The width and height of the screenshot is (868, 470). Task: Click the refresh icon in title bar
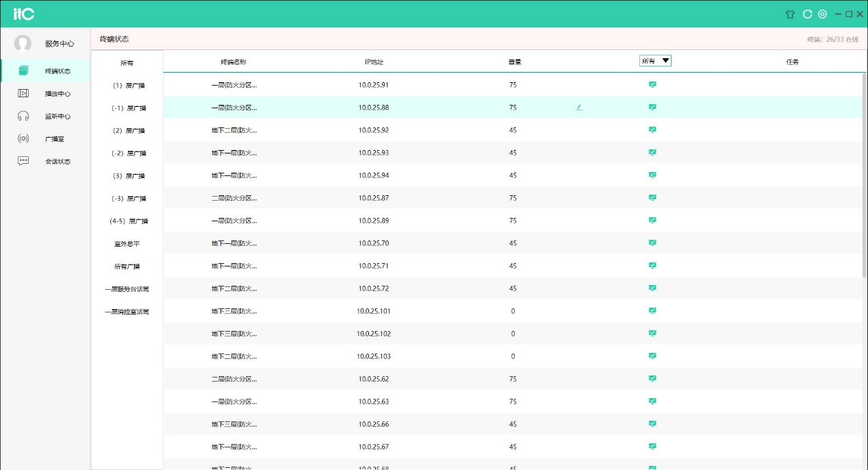[807, 14]
